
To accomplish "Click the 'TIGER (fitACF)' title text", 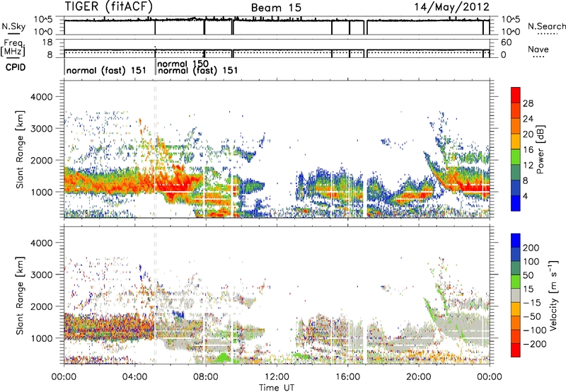I will click(109, 6).
